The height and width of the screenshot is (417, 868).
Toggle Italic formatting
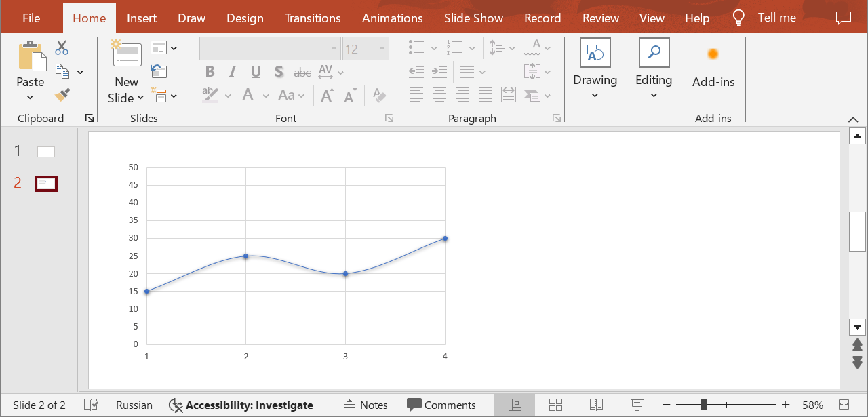click(233, 72)
